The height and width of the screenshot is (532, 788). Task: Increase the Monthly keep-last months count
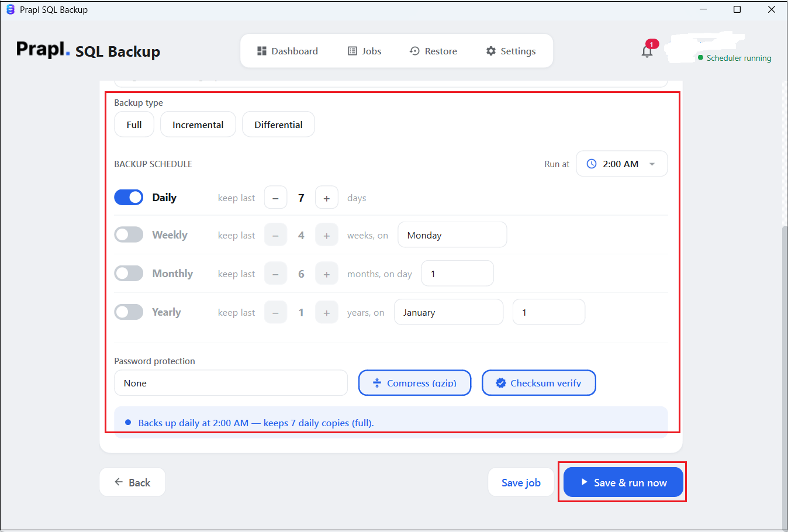pyautogui.click(x=327, y=274)
